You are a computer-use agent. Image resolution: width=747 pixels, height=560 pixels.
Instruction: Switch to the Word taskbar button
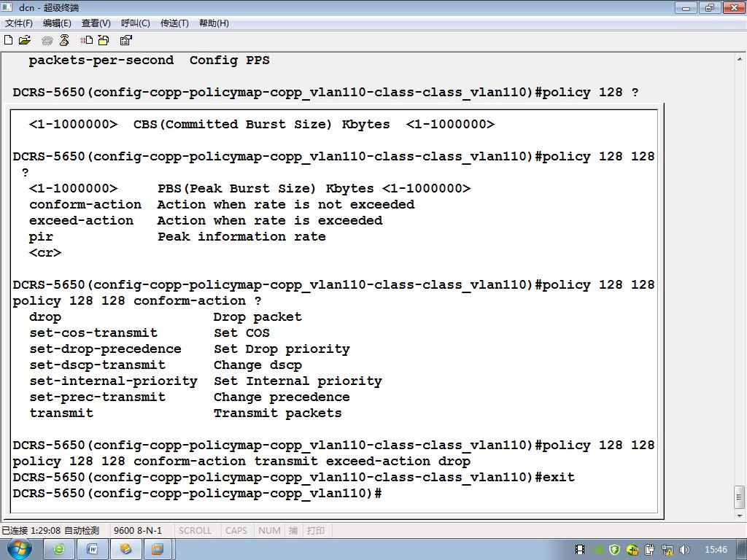pyautogui.click(x=93, y=550)
